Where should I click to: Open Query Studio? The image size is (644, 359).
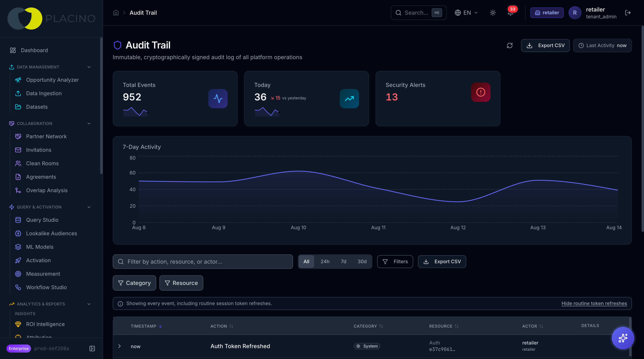point(42,220)
